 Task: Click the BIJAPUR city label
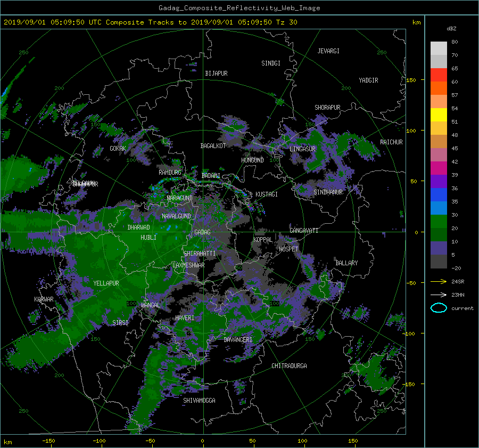coord(216,74)
